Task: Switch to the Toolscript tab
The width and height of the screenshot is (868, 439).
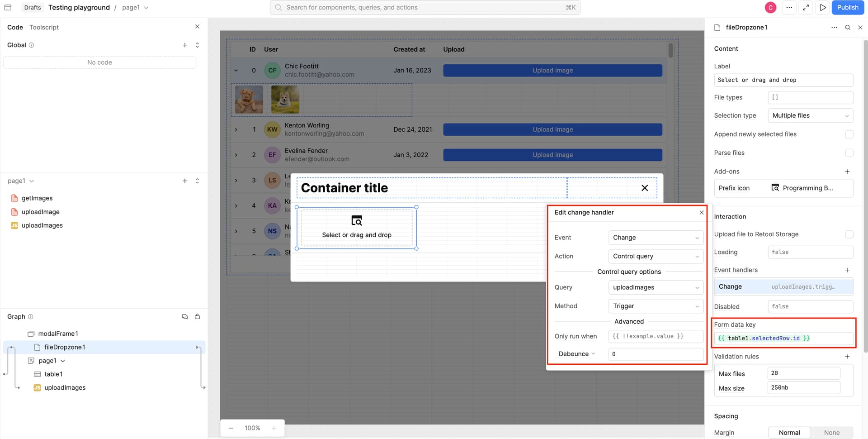Action: pyautogui.click(x=44, y=28)
